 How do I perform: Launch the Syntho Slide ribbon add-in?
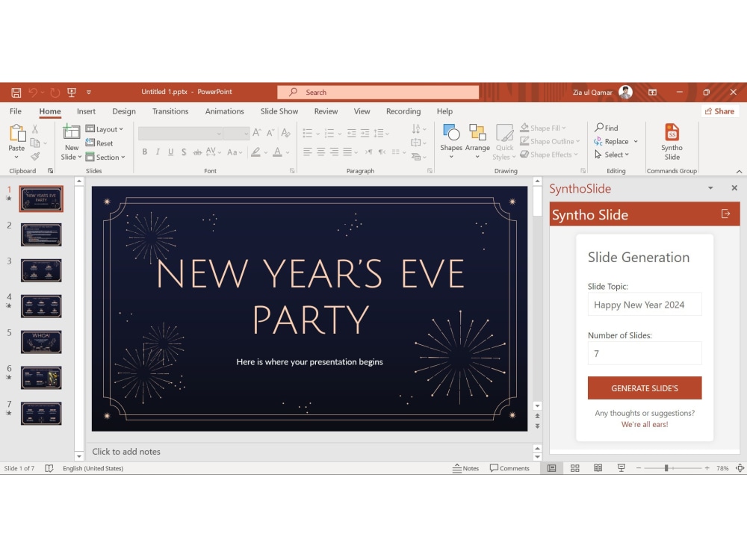click(x=672, y=141)
